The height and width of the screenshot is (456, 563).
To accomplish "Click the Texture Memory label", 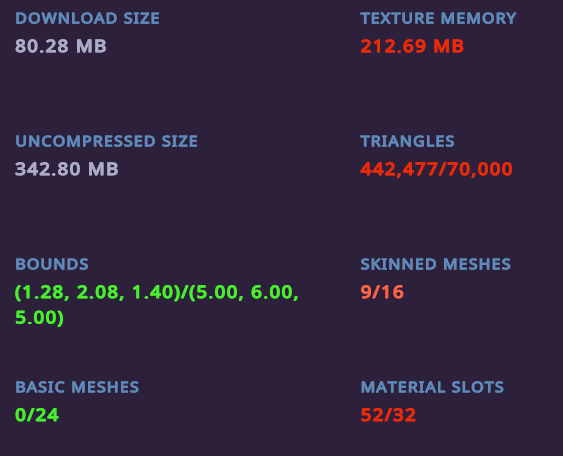I will coord(438,18).
